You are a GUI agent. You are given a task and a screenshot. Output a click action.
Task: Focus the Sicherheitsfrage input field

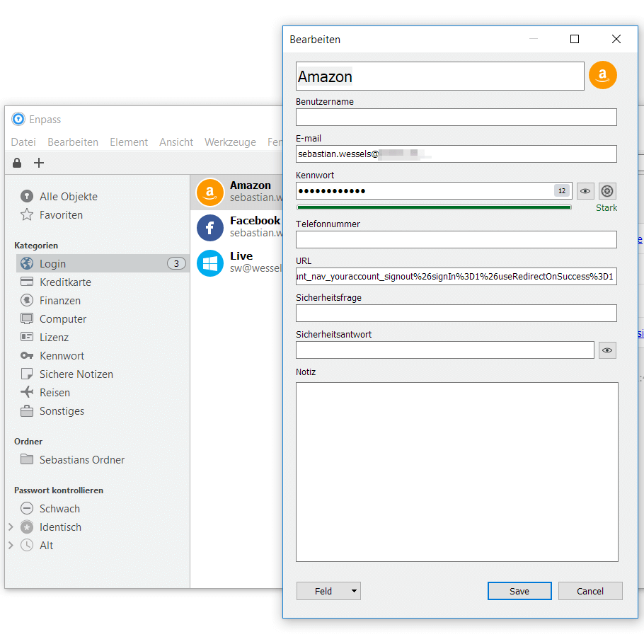(x=456, y=314)
